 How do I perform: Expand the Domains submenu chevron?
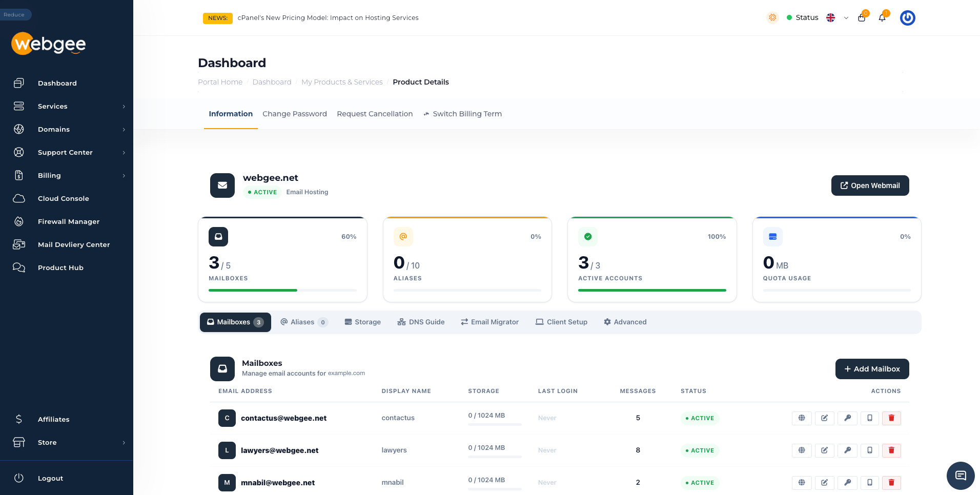[124, 130]
